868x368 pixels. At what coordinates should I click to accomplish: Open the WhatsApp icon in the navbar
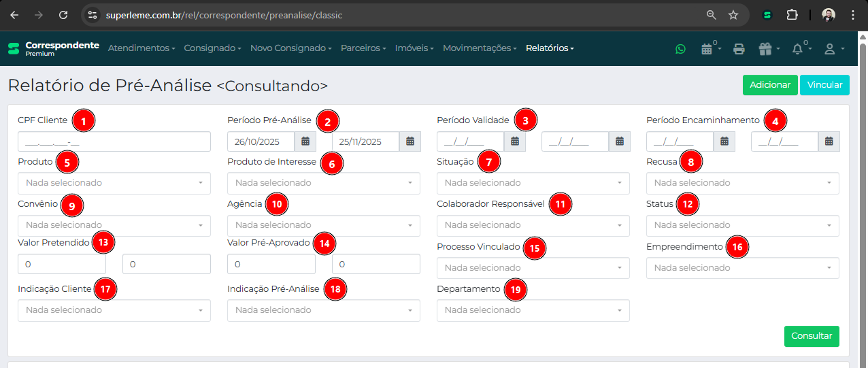(x=680, y=49)
